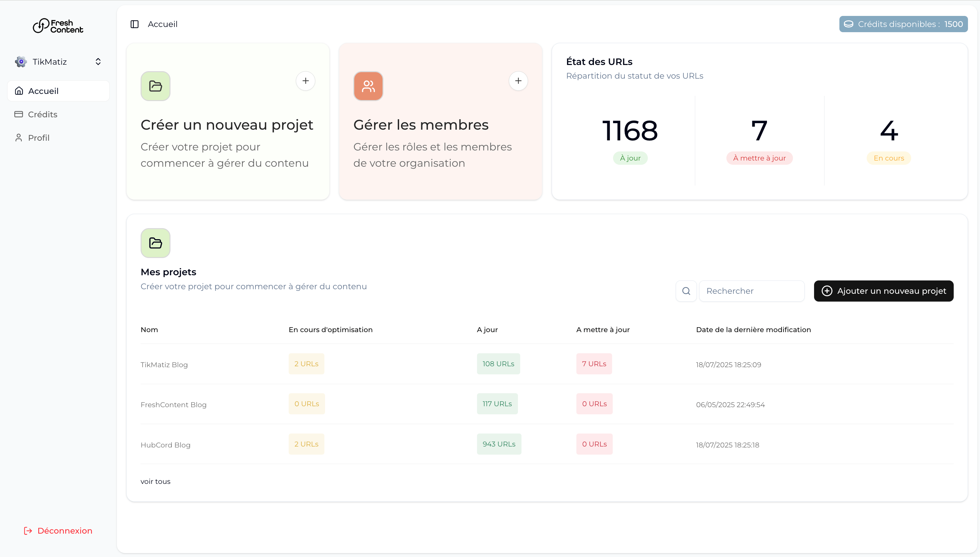This screenshot has width=980, height=557.
Task: Open the Profil sidebar item
Action: [x=58, y=137]
